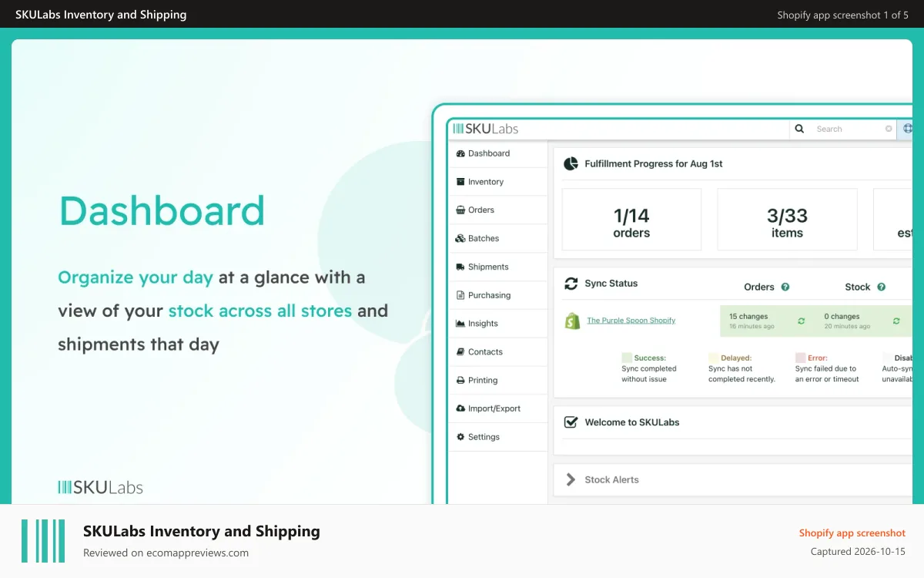
Task: Click the Shipments truck icon
Action: pyautogui.click(x=460, y=267)
